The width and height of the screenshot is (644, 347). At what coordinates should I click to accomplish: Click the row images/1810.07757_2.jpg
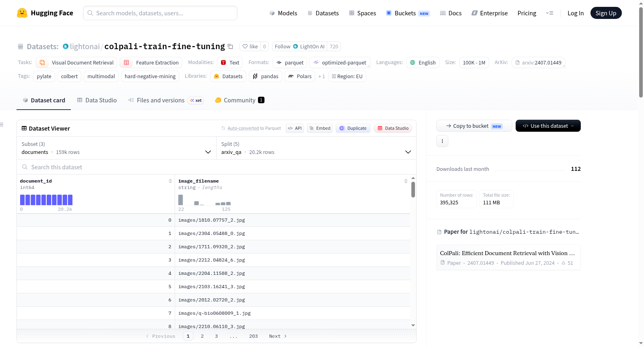[x=213, y=220]
